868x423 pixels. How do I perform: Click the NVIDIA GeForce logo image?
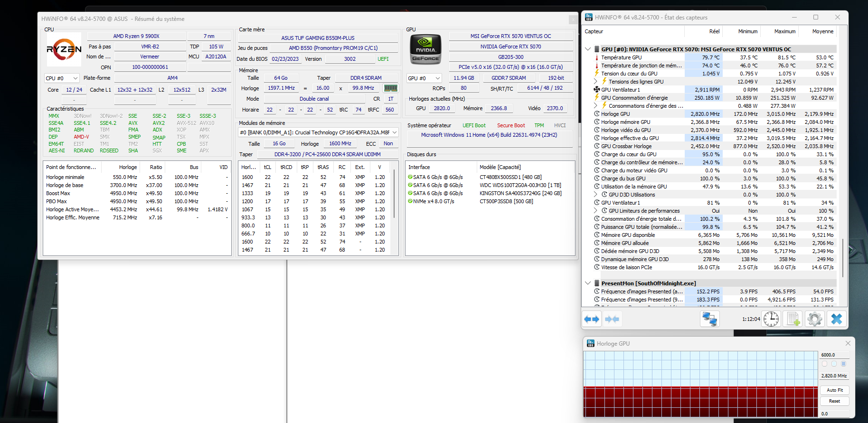tap(425, 49)
